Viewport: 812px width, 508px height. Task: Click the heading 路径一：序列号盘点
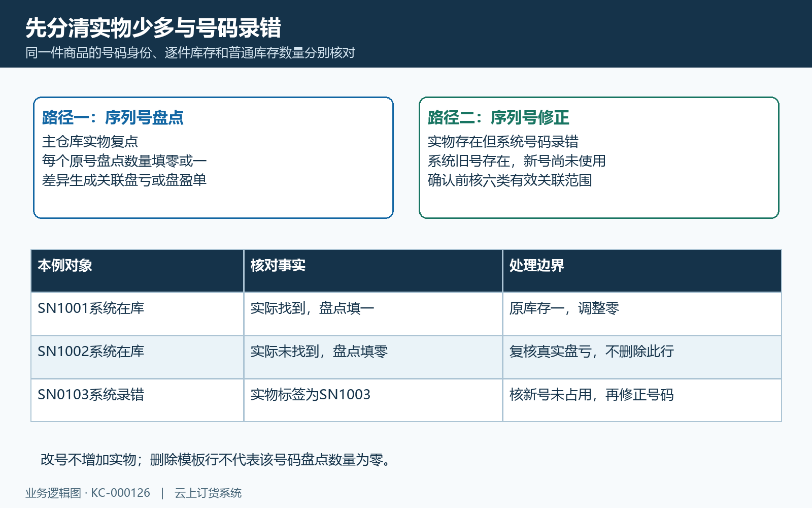[x=113, y=117]
